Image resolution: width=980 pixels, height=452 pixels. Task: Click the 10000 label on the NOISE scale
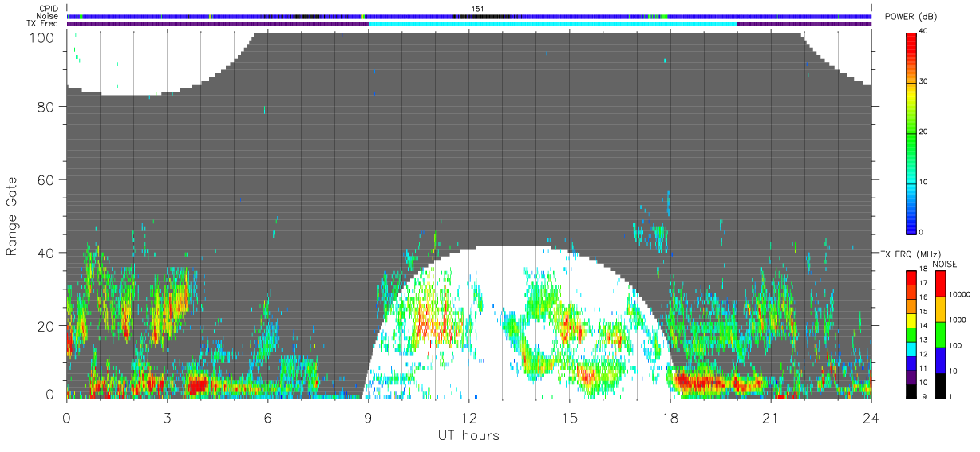[x=959, y=294]
